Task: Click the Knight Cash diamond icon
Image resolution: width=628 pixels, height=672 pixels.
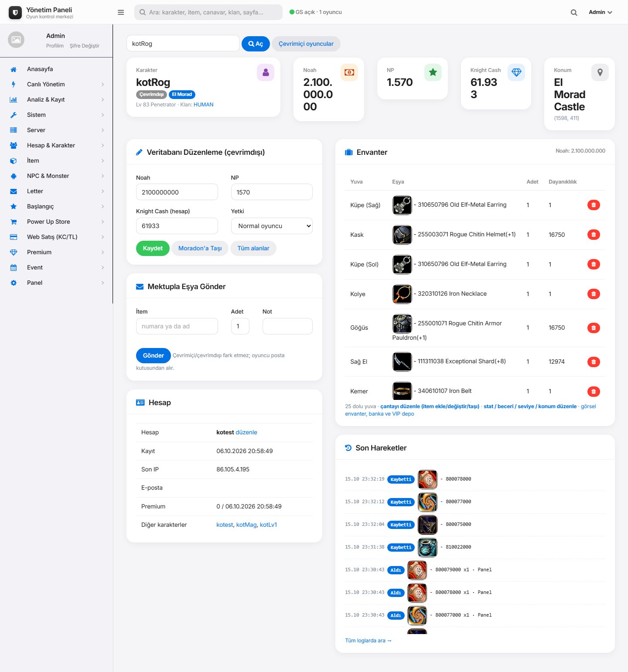Action: pos(516,72)
